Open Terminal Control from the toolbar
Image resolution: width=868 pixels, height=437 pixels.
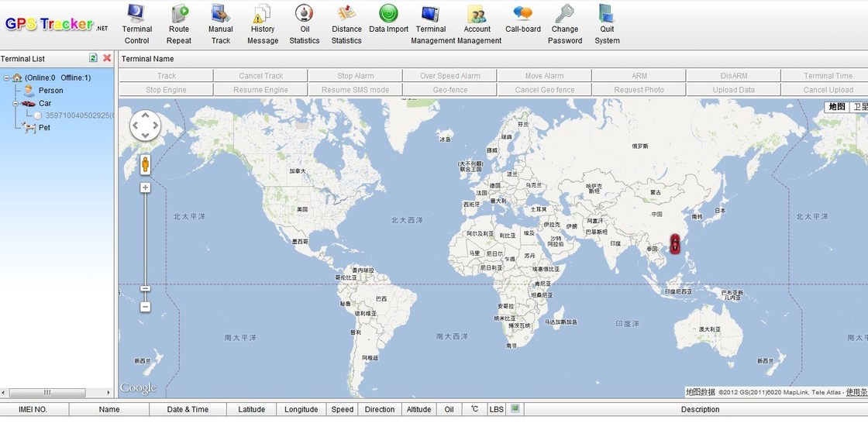click(x=136, y=14)
